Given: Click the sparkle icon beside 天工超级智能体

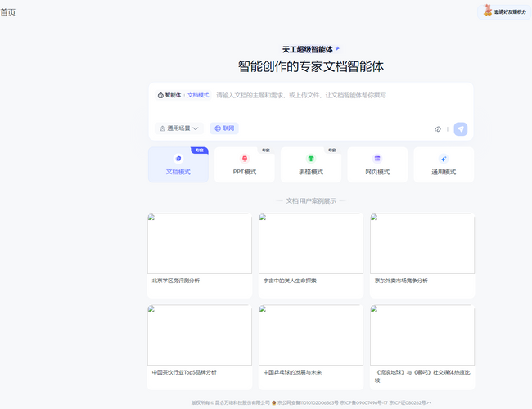Looking at the screenshot, I should pos(337,49).
